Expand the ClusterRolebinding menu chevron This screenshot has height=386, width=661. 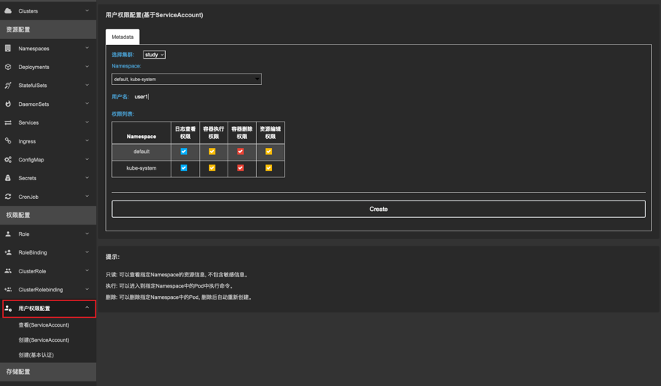pyautogui.click(x=87, y=289)
